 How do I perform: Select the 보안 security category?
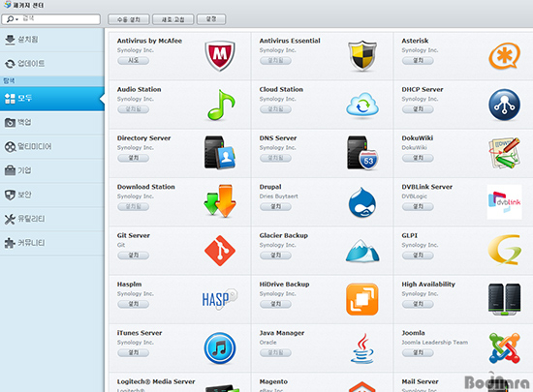[x=52, y=195]
